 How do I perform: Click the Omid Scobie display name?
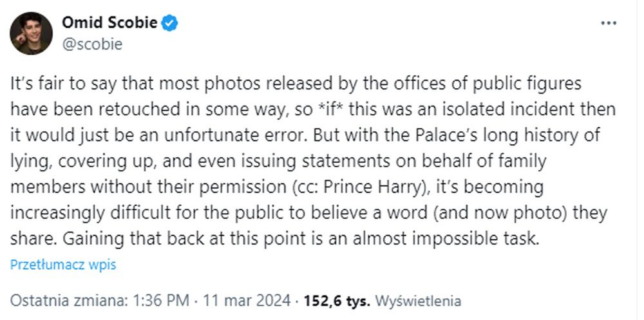pyautogui.click(x=109, y=24)
